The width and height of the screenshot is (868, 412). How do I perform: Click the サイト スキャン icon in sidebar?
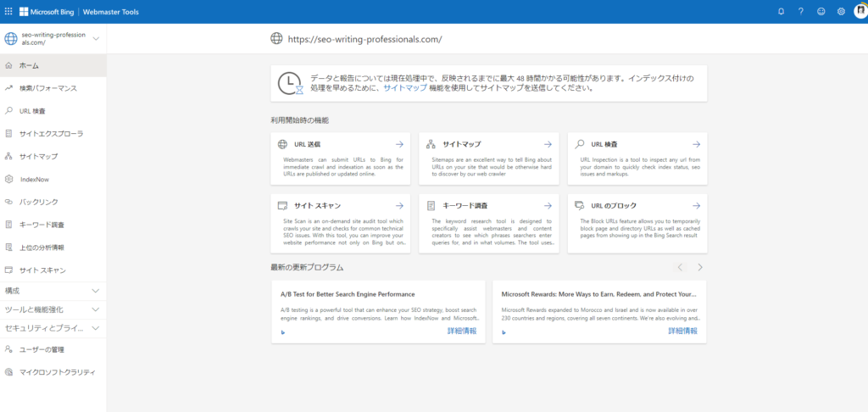pos(8,270)
